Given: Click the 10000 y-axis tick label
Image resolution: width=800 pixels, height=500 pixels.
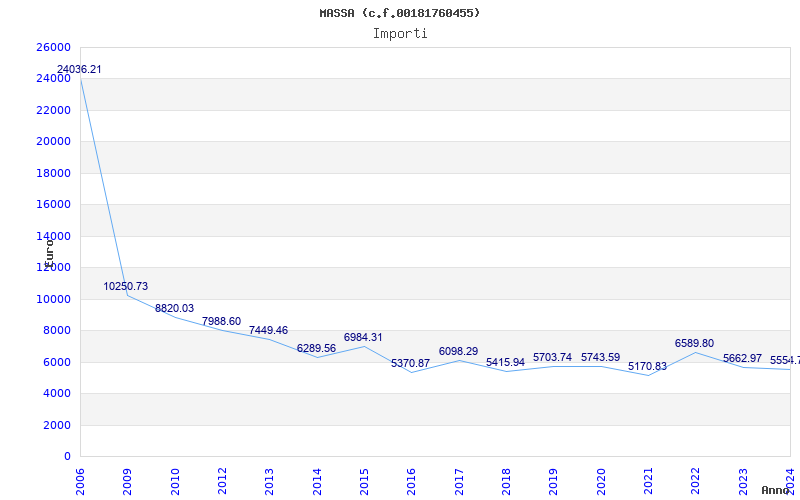Looking at the screenshot, I should tap(54, 299).
